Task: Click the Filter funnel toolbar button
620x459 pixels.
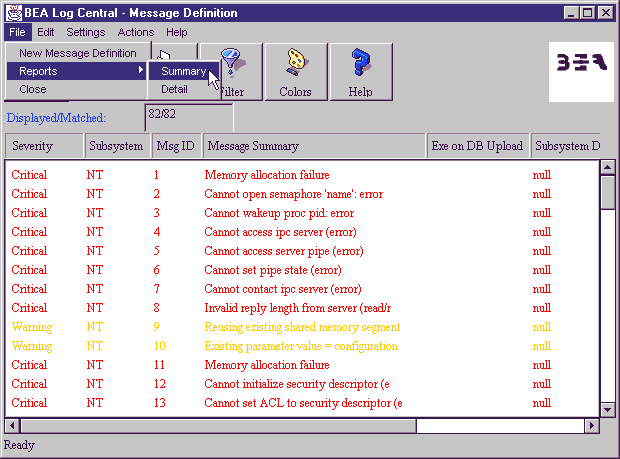Action: pos(241,72)
